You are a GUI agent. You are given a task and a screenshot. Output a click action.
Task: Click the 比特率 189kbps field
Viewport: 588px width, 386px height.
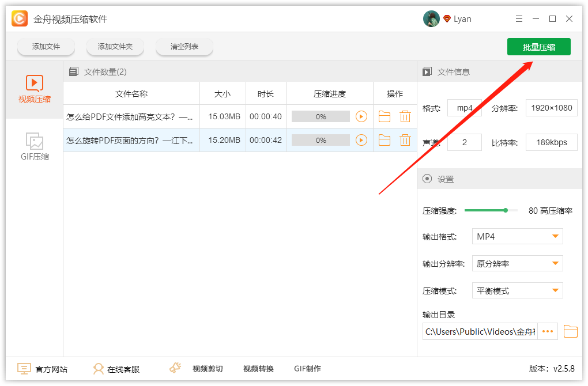click(x=552, y=142)
